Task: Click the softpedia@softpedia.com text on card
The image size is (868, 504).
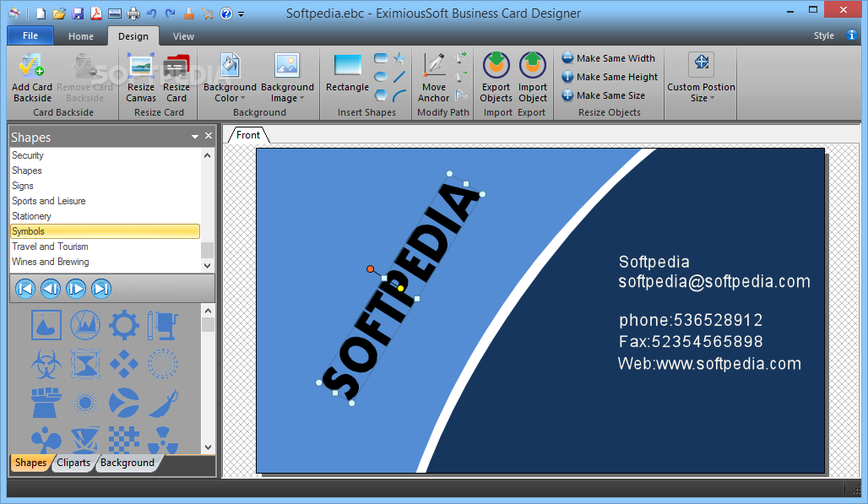Action: (x=714, y=282)
